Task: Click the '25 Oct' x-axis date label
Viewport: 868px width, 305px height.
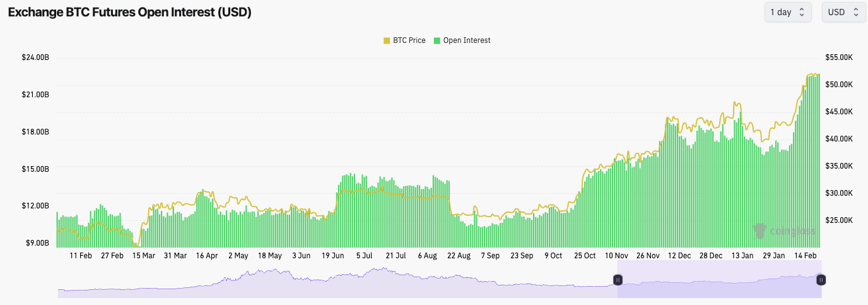Action: click(585, 256)
